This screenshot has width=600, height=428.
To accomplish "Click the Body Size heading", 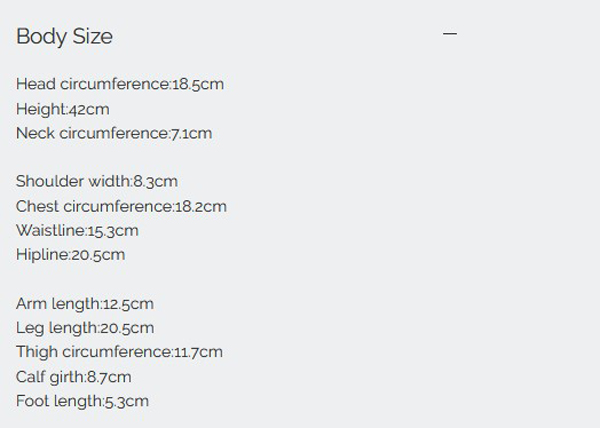I will point(64,37).
